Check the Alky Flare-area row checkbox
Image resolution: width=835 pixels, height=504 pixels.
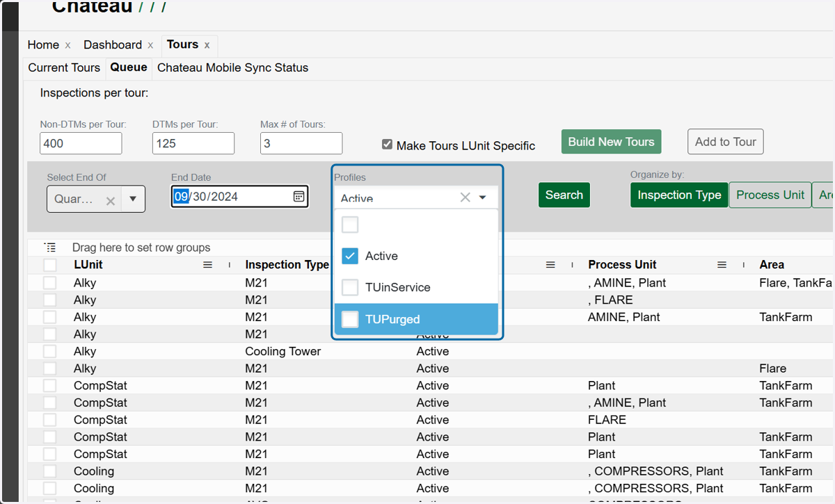[x=49, y=368]
